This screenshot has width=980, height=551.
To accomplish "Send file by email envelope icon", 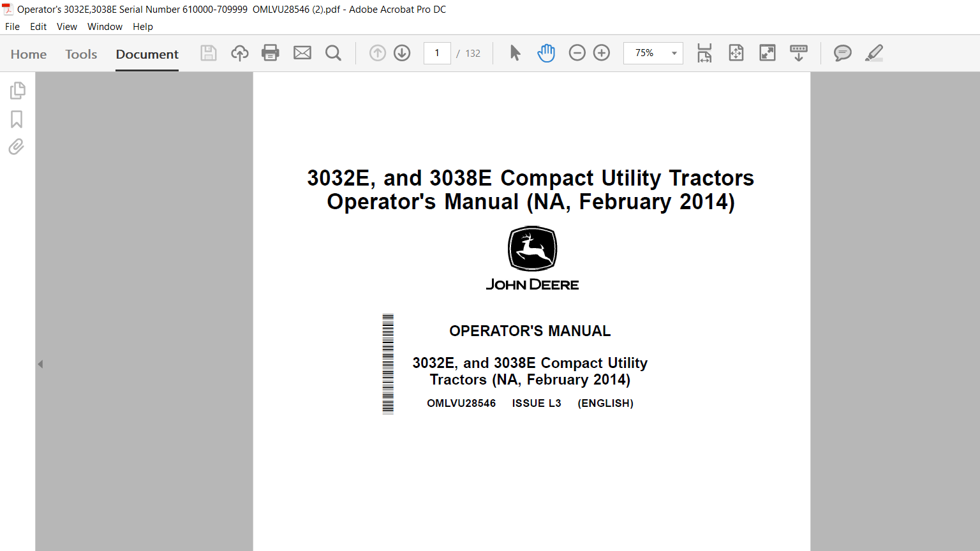I will coord(302,53).
